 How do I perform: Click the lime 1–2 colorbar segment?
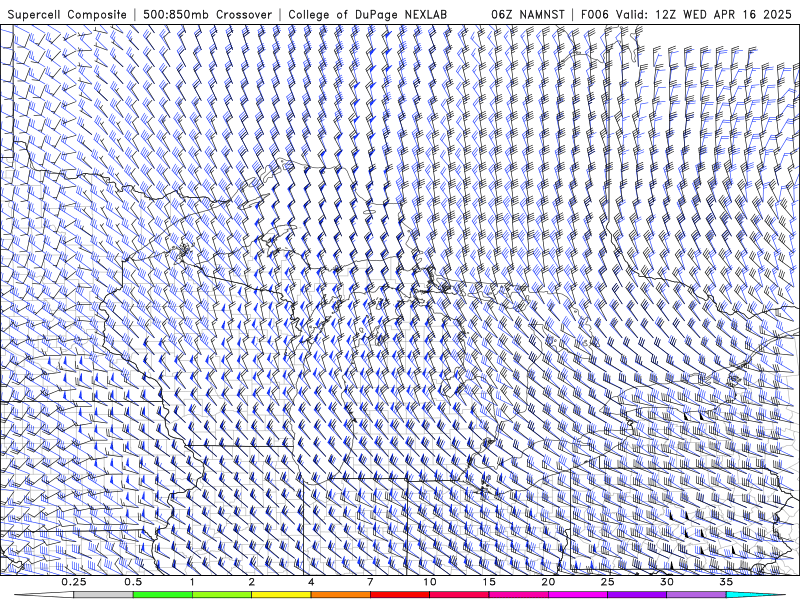coord(222,595)
